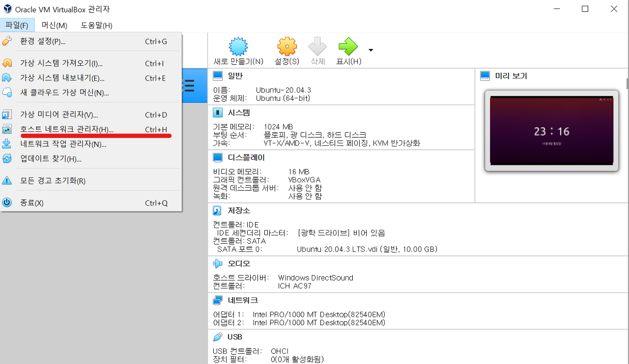This screenshot has width=629, height=364.
Task: Open 네트워크 작업 관리자(N)... entry
Action: click(91, 144)
